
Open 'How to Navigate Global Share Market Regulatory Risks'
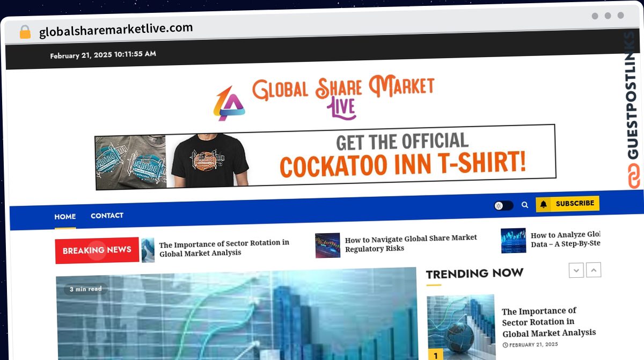[x=411, y=243]
